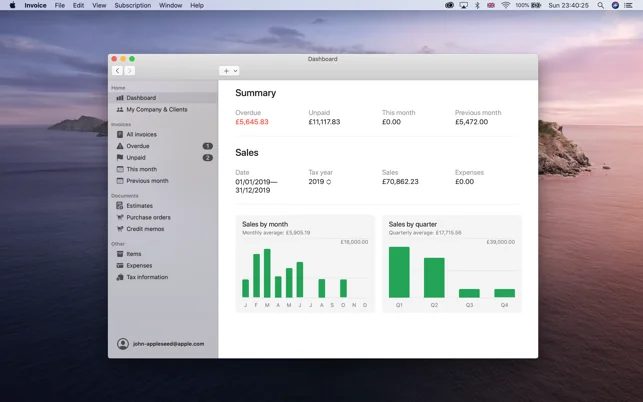Click the Overdue warning triangle icon
Screen dimensions: 643x402
(x=120, y=146)
